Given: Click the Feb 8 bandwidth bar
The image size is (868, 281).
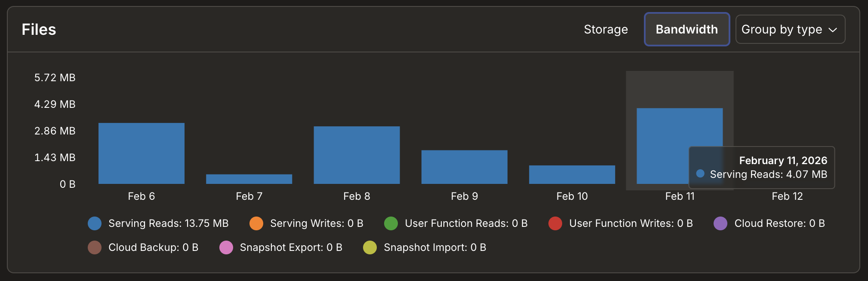Looking at the screenshot, I should [357, 155].
